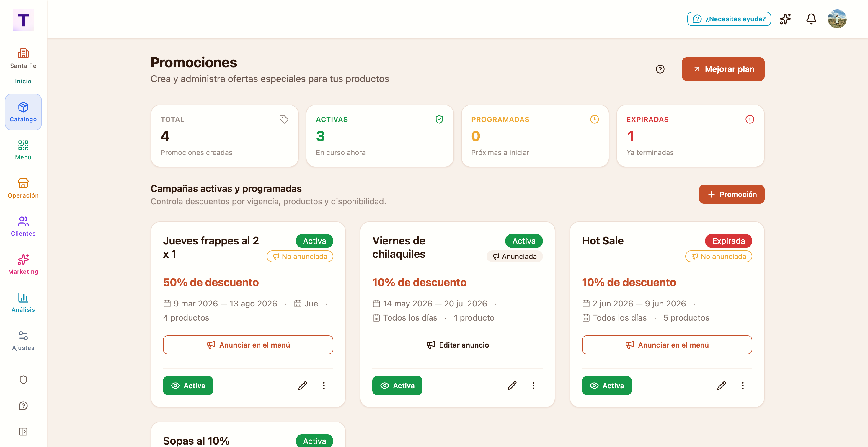Image resolution: width=868 pixels, height=447 pixels.
Task: Click the alert icon on Expiradas card
Action: point(750,119)
